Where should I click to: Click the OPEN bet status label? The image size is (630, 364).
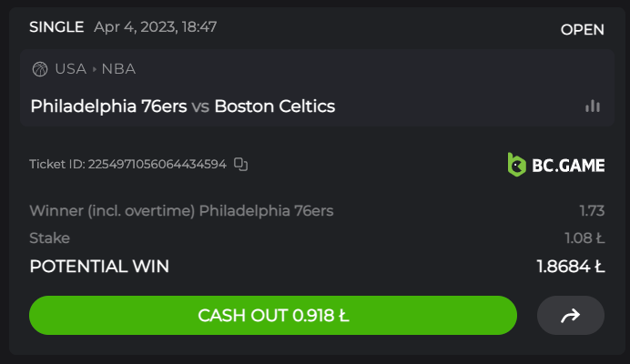[582, 29]
